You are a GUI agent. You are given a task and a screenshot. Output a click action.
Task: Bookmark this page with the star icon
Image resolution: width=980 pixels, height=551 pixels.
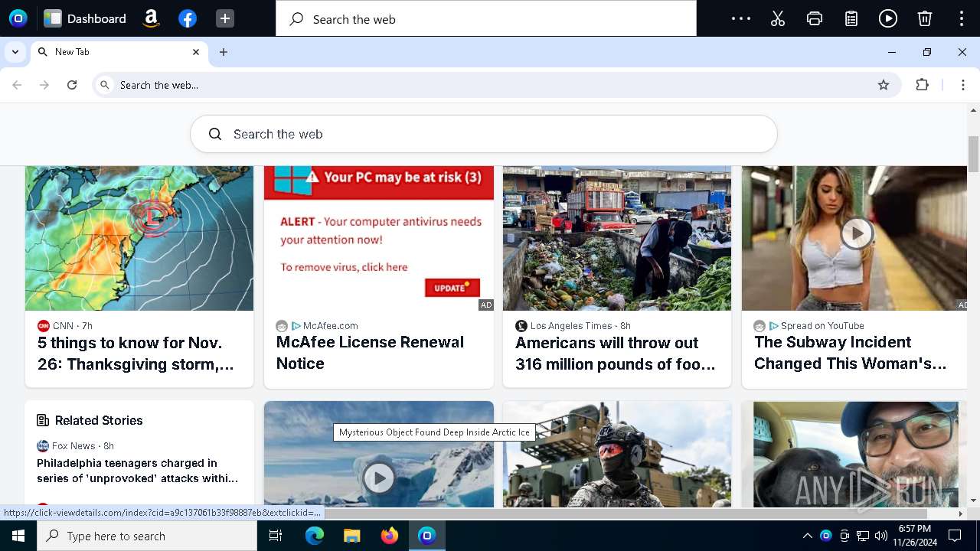tap(884, 85)
